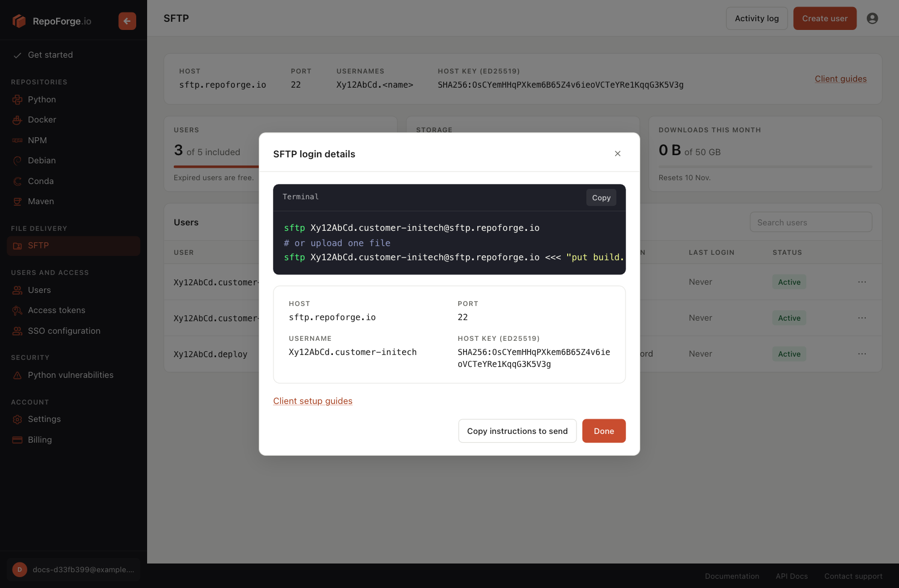
Task: Open Client setup guides link
Action: pos(313,401)
